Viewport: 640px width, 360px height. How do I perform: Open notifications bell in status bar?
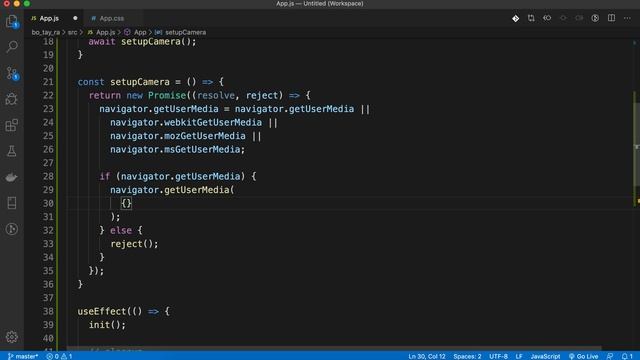tap(627, 356)
